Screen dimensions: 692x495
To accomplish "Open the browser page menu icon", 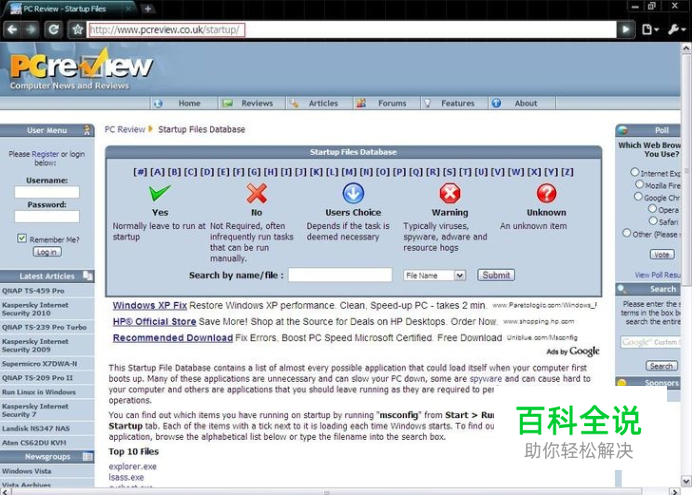I will point(650,30).
